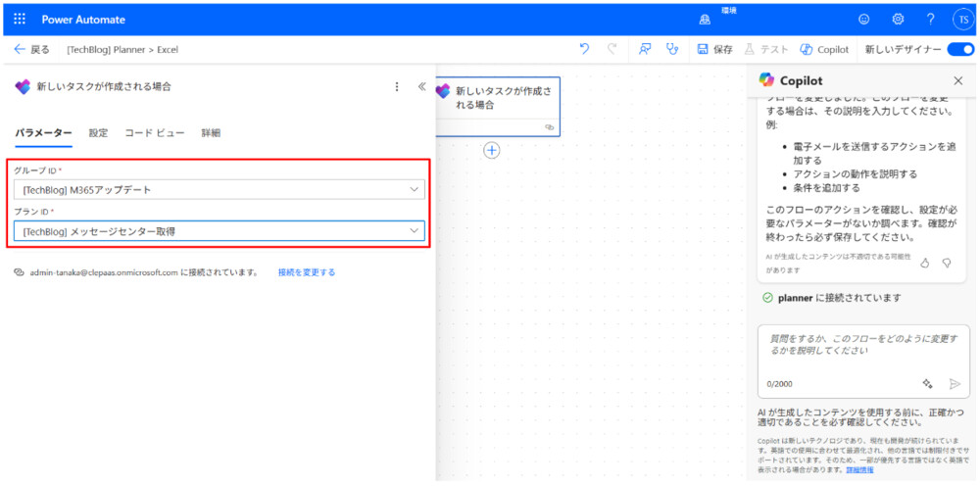Screen dimensions: 980x486
Task: Switch to the 設定 tab
Action: tap(98, 133)
